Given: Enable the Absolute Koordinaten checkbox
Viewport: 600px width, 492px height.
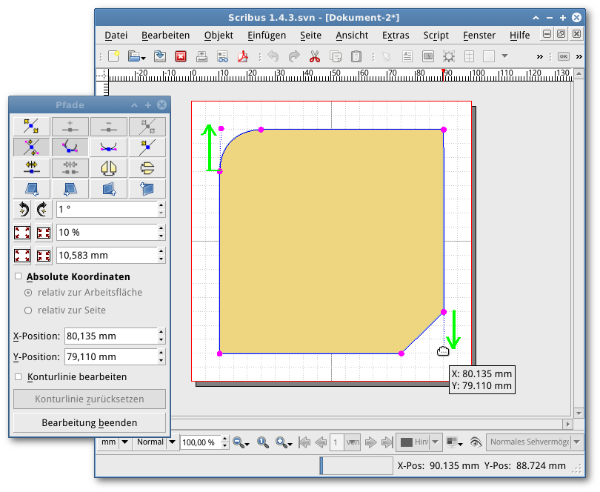Looking at the screenshot, I should (x=18, y=276).
